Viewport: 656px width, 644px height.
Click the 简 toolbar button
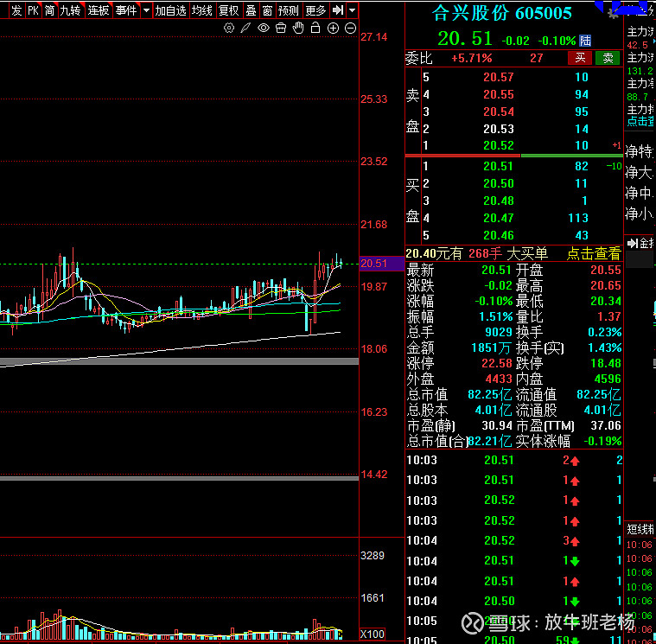coord(49,10)
